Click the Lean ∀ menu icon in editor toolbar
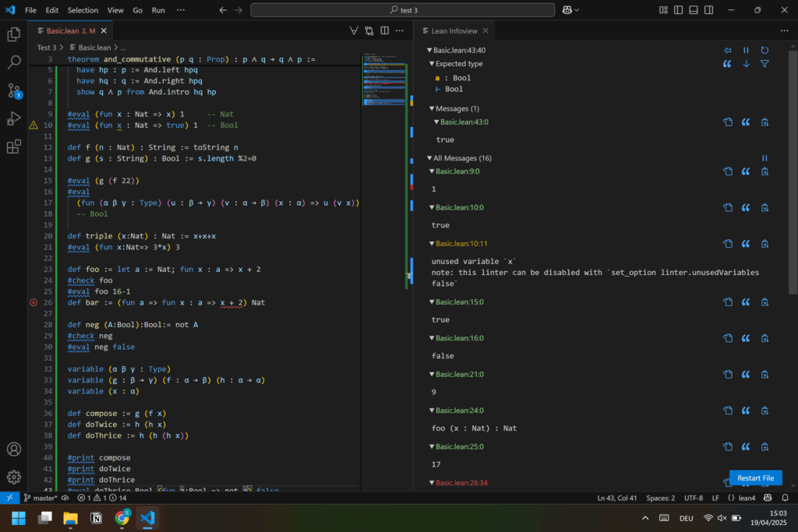The image size is (798, 532). point(354,31)
